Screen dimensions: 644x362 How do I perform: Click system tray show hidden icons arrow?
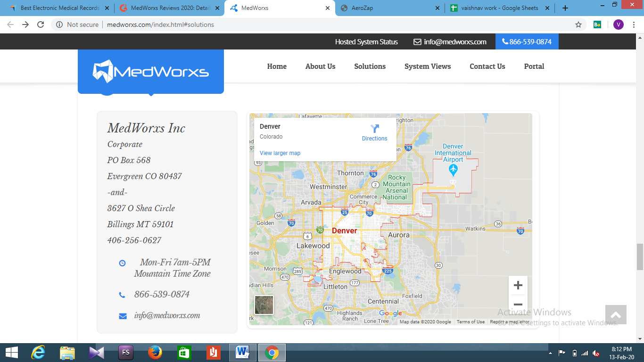tap(550, 353)
